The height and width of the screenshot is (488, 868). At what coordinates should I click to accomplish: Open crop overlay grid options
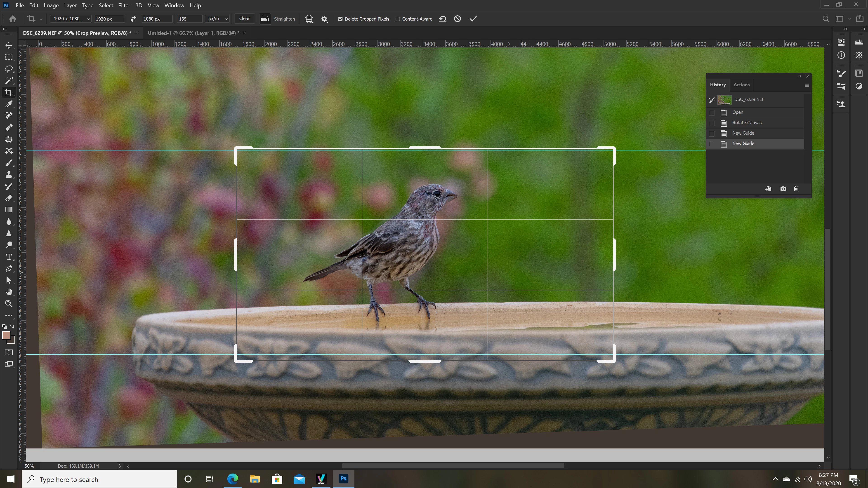309,19
